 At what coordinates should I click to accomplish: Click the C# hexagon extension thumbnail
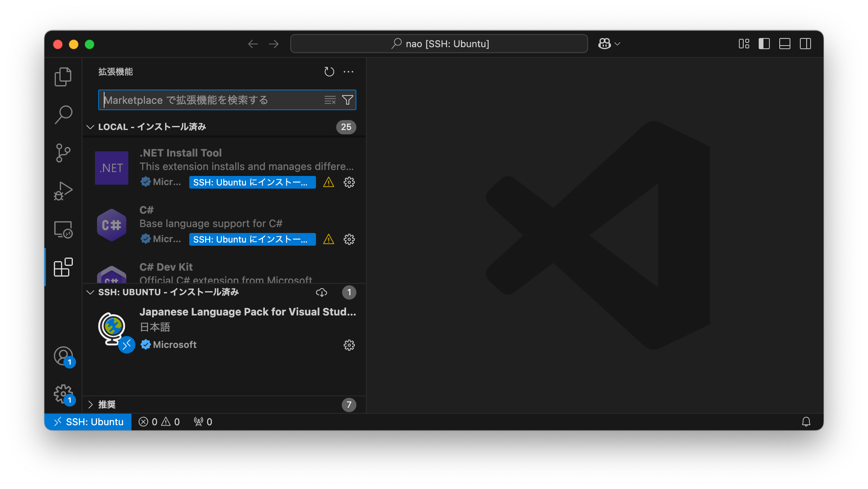point(112,225)
